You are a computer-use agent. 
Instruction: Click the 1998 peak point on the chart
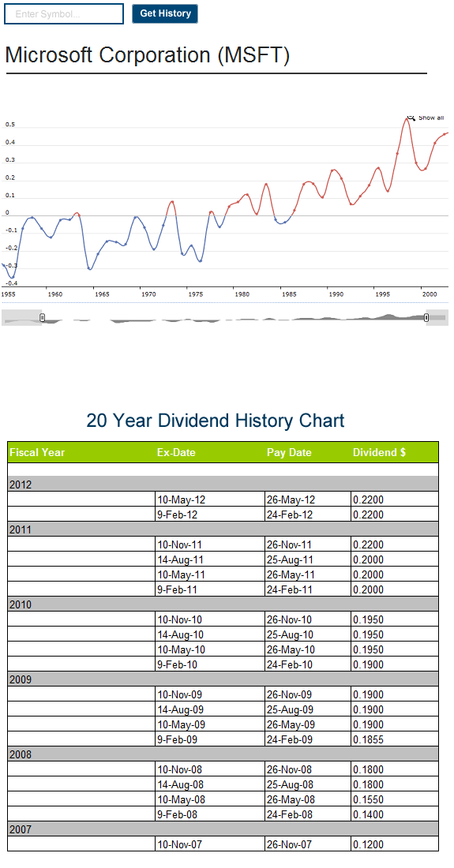pos(407,118)
